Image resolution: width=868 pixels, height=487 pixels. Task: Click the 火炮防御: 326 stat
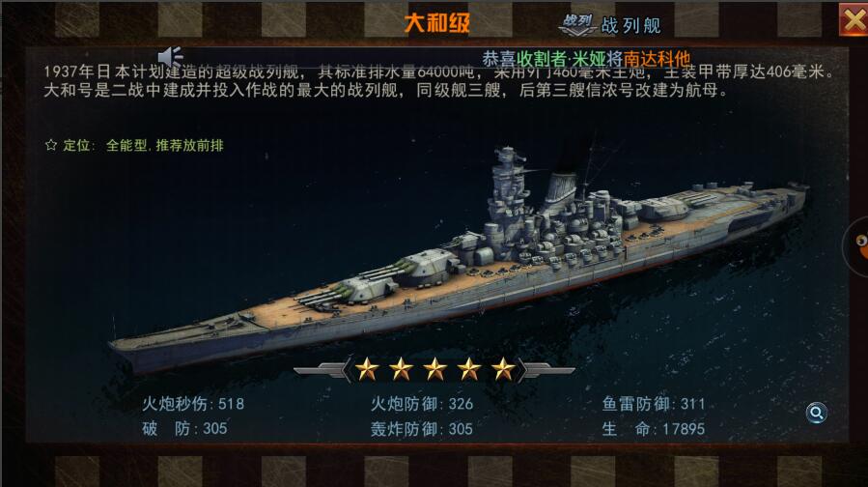pyautogui.click(x=422, y=404)
